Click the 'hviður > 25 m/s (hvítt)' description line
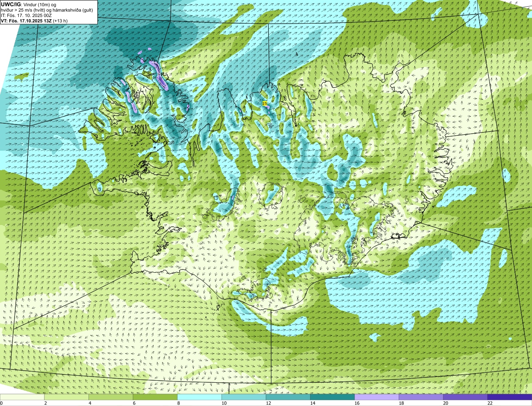Screen dimensions: 532x406 (47, 10)
